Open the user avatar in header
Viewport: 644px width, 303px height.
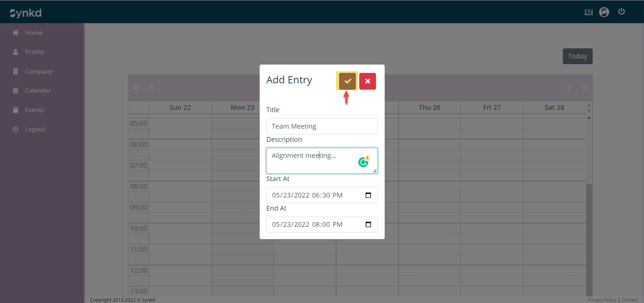pyautogui.click(x=604, y=12)
